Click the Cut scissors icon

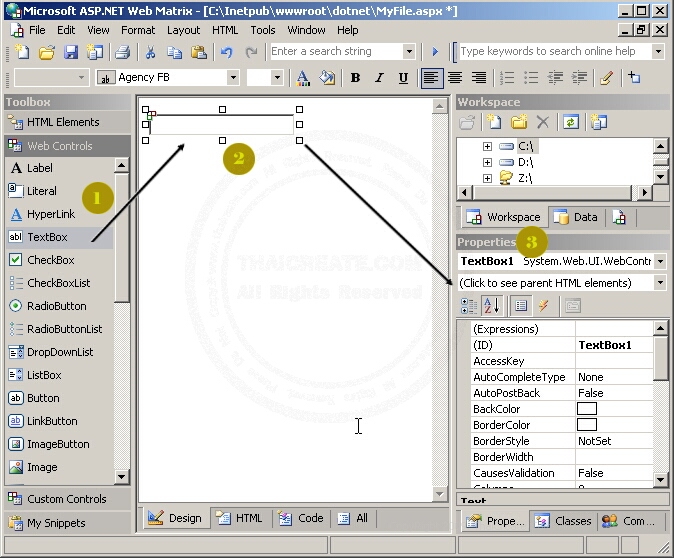click(150, 52)
